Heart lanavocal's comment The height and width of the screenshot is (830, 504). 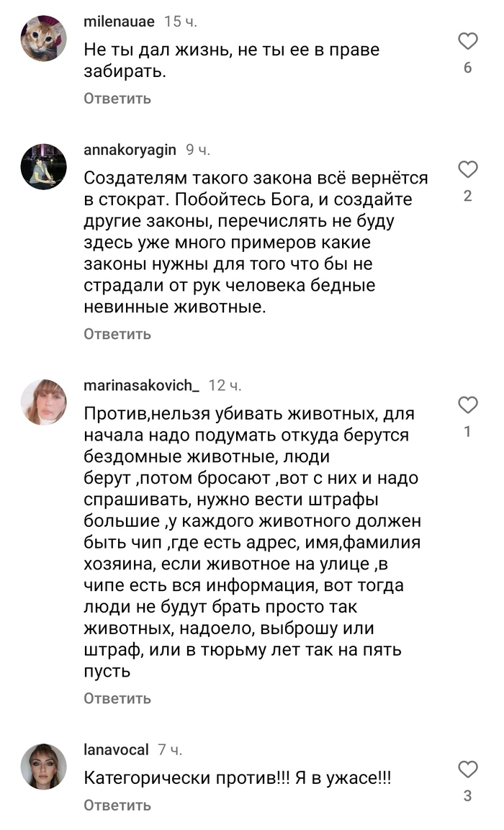tap(468, 770)
